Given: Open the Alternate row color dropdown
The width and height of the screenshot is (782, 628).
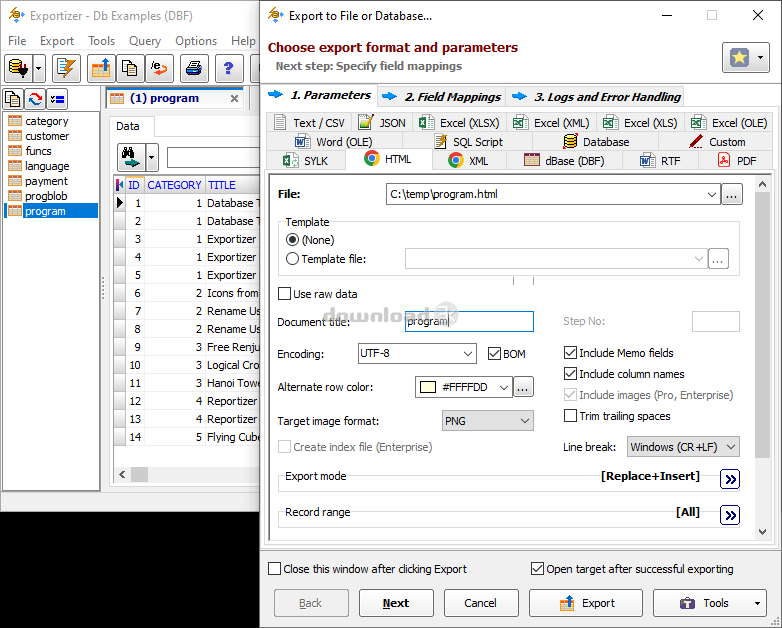Looking at the screenshot, I should click(x=504, y=387).
